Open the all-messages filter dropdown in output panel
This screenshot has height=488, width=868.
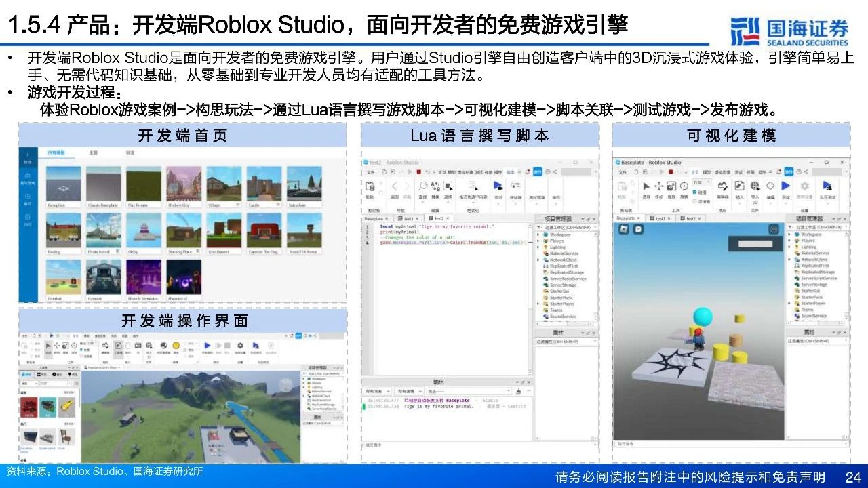coord(378,391)
